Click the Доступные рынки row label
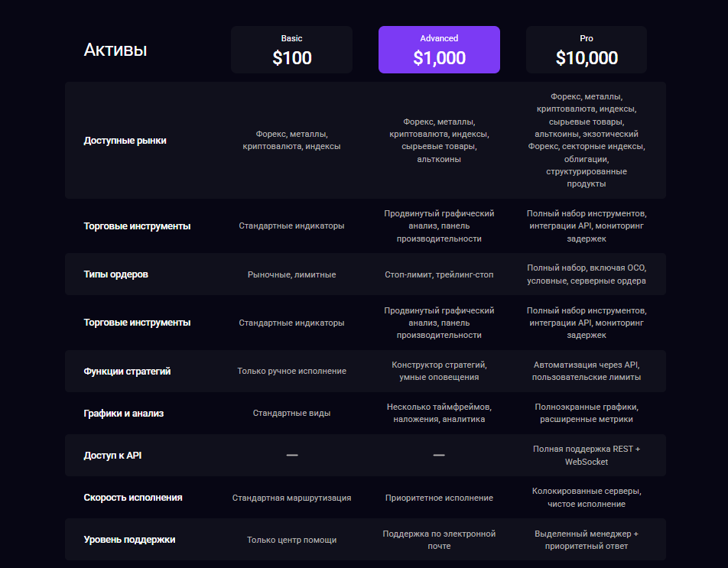This screenshot has width=728, height=568. 125,141
